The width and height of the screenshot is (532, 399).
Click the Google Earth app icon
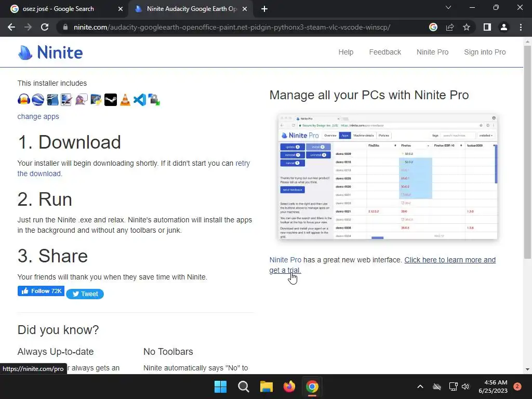pos(38,100)
